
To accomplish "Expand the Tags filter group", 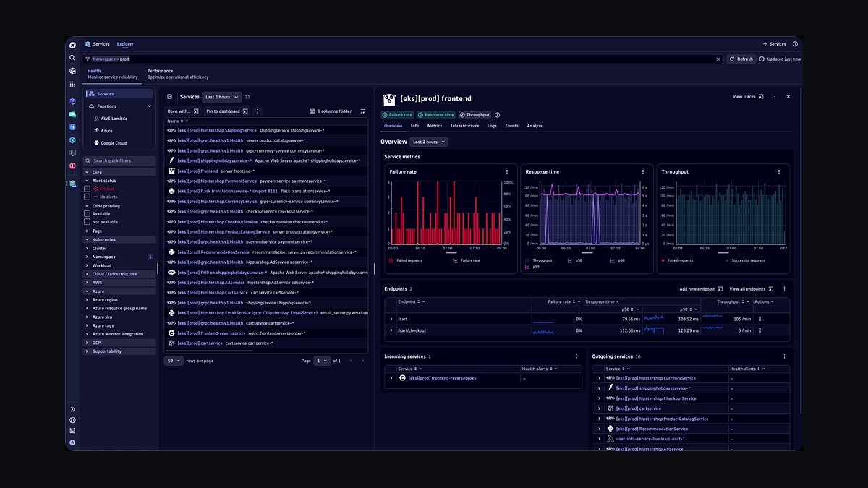I will [87, 231].
